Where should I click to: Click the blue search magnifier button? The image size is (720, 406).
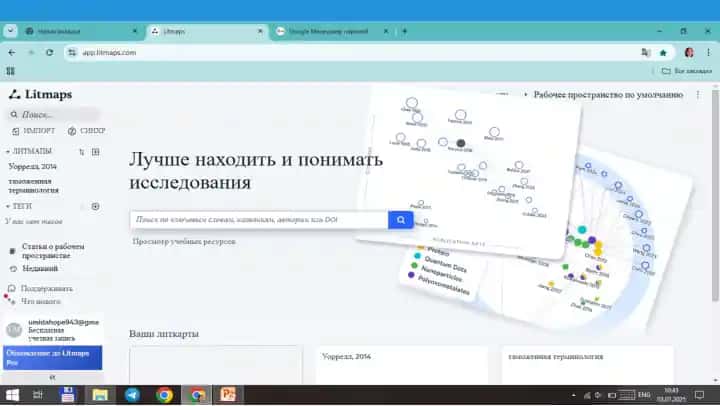click(x=400, y=220)
